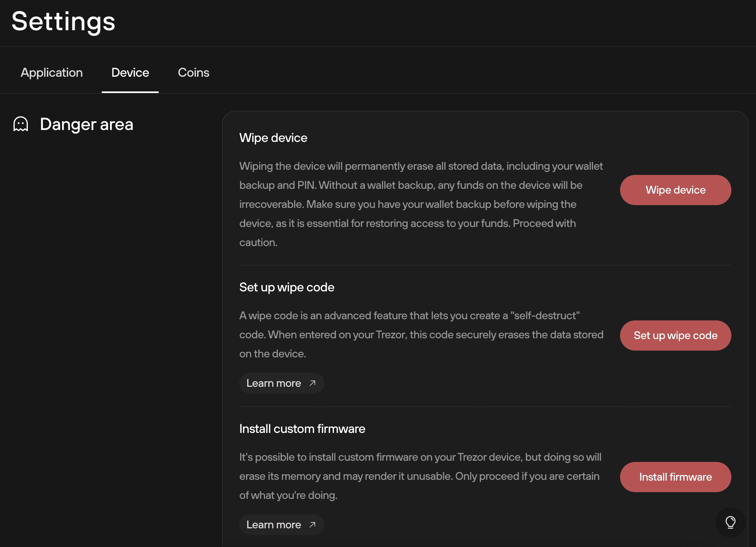Image resolution: width=756 pixels, height=547 pixels.
Task: Click the firmware Learn more arrow icon
Action: [312, 525]
